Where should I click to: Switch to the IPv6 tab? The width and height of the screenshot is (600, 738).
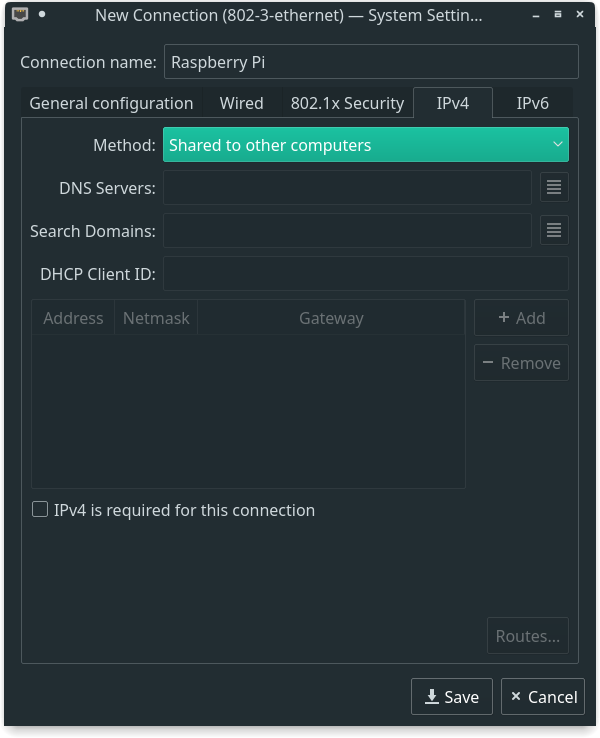pos(531,103)
